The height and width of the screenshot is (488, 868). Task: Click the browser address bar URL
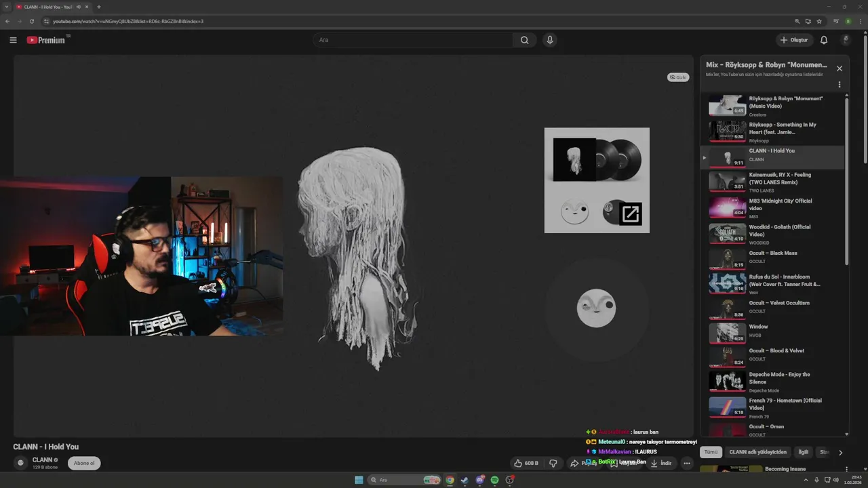[128, 21]
